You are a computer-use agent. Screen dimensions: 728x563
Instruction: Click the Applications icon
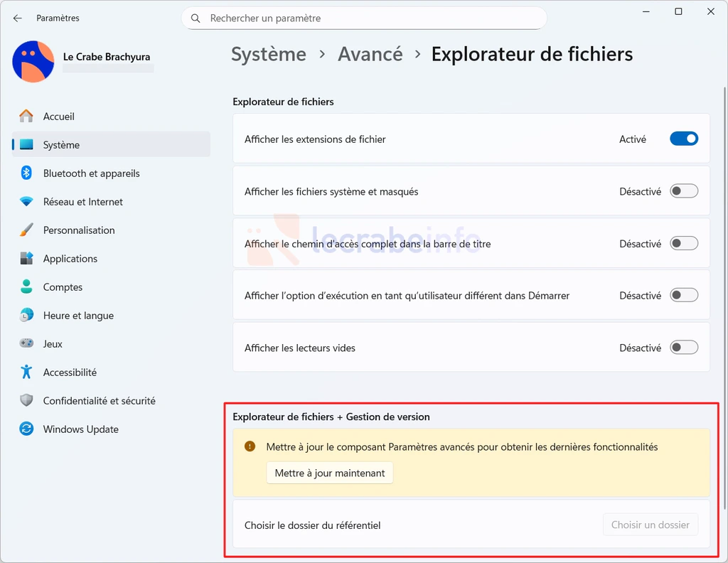pos(26,258)
